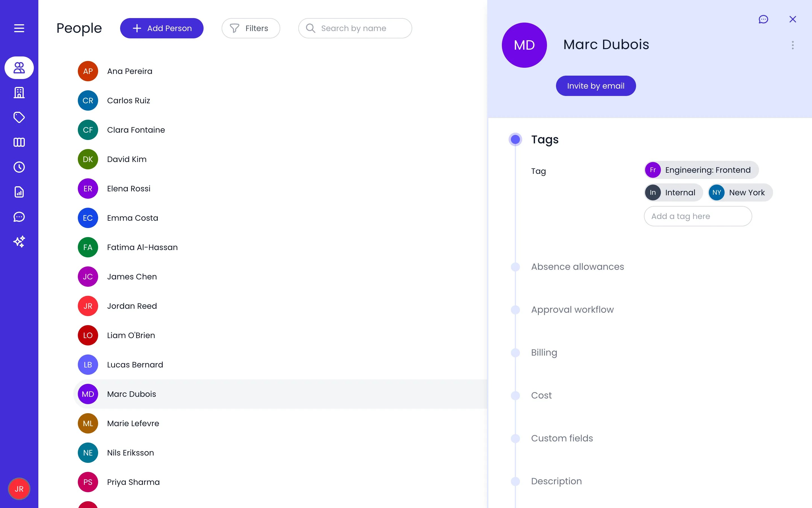Expand the Approval workflow section
Screen dimensions: 812x508
pyautogui.click(x=572, y=310)
